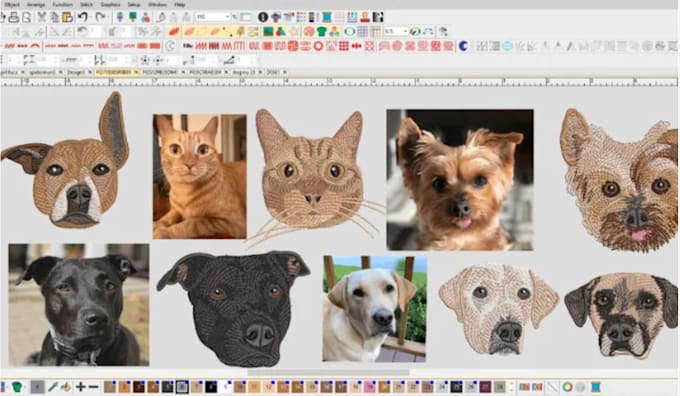This screenshot has width=680, height=396.
Task: Open the Graphics menu
Action: (x=110, y=4)
